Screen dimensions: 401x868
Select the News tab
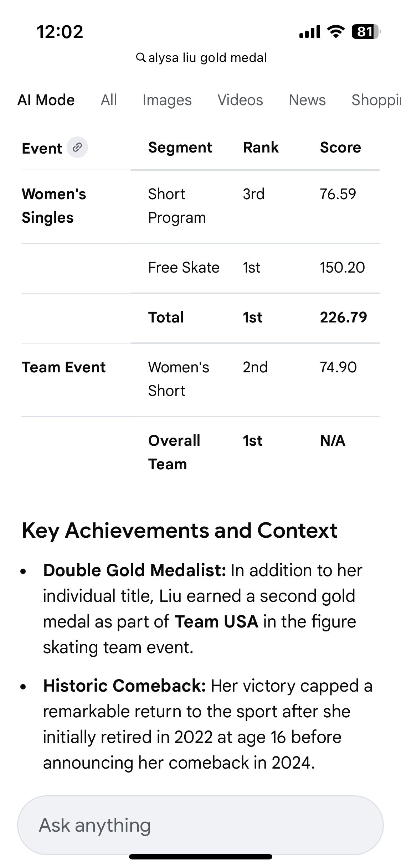[307, 100]
